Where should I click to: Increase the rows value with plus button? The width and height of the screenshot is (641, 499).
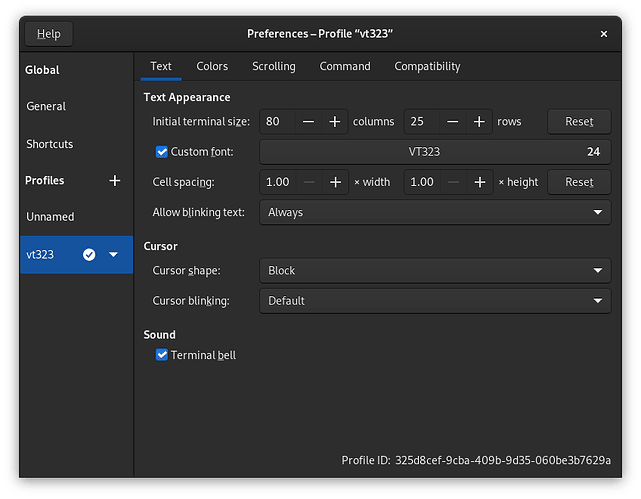pos(479,122)
